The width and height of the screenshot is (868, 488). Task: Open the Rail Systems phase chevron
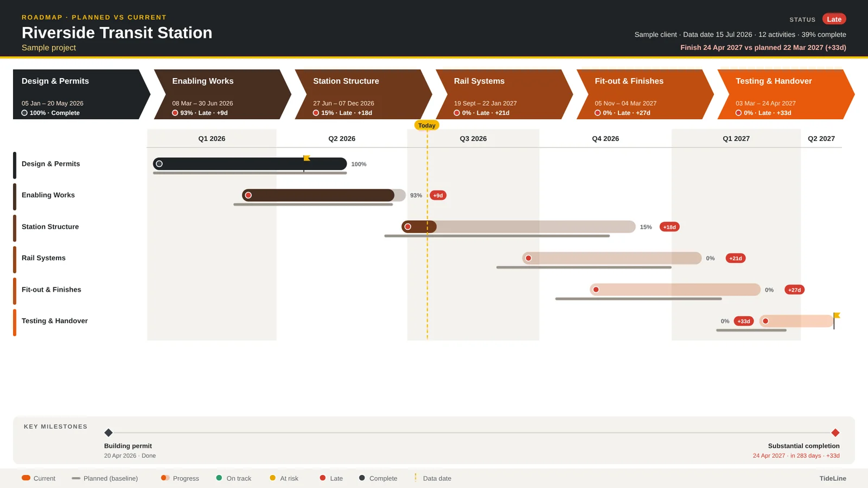(505, 94)
